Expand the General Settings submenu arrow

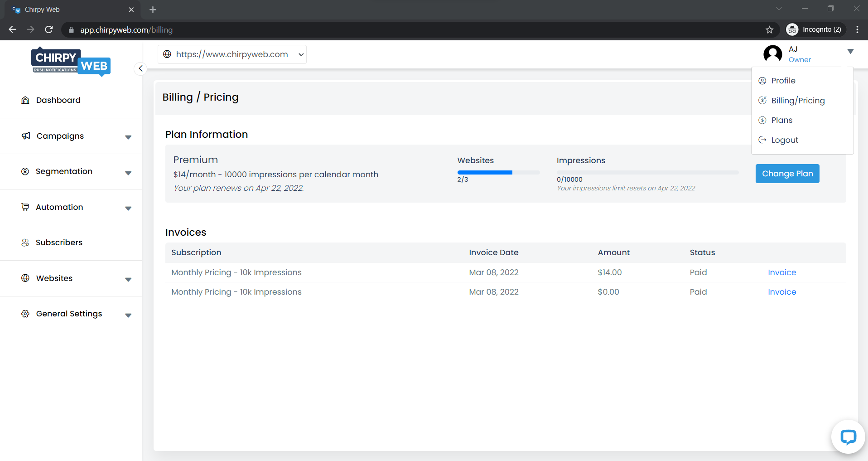[x=128, y=315]
